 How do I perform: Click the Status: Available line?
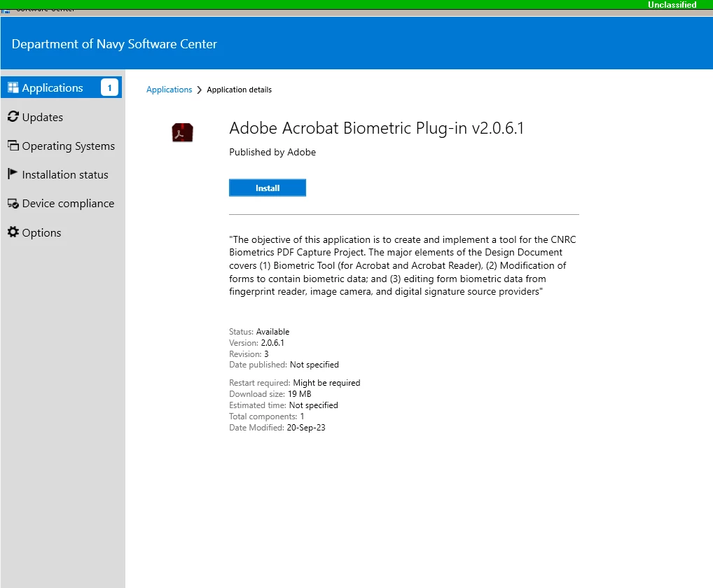pos(259,332)
